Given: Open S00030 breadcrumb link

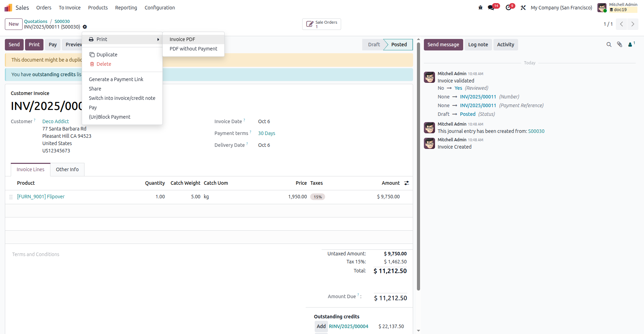Looking at the screenshot, I should (62, 21).
